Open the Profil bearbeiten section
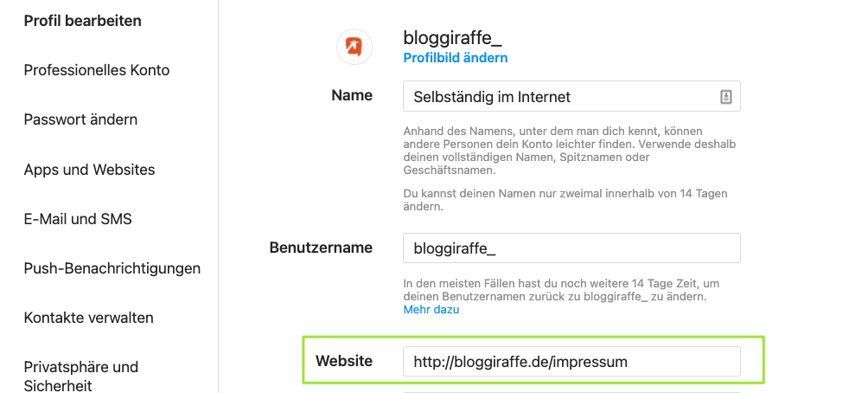Viewport: 868px width, 393px height. [x=82, y=21]
